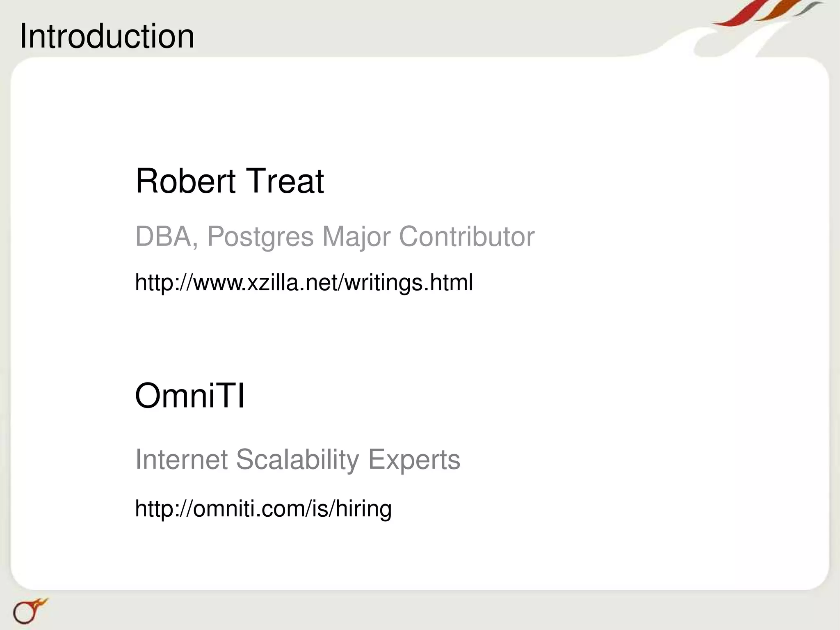Click the word Major in the subtitle
Viewport: 840px width, 630px height.
tap(356, 237)
